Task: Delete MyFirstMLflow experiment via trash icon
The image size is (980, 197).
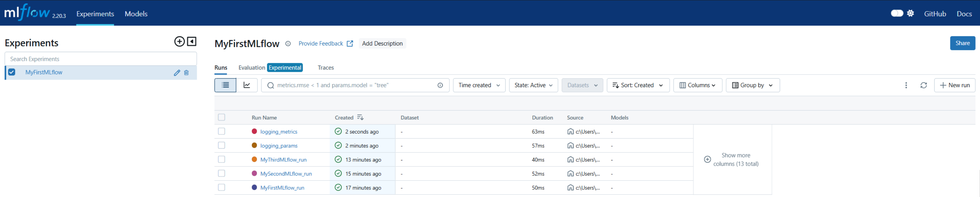Action: [186, 72]
